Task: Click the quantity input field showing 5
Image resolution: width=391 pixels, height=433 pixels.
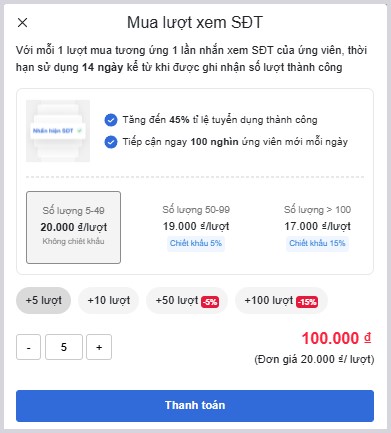Action: click(x=64, y=347)
